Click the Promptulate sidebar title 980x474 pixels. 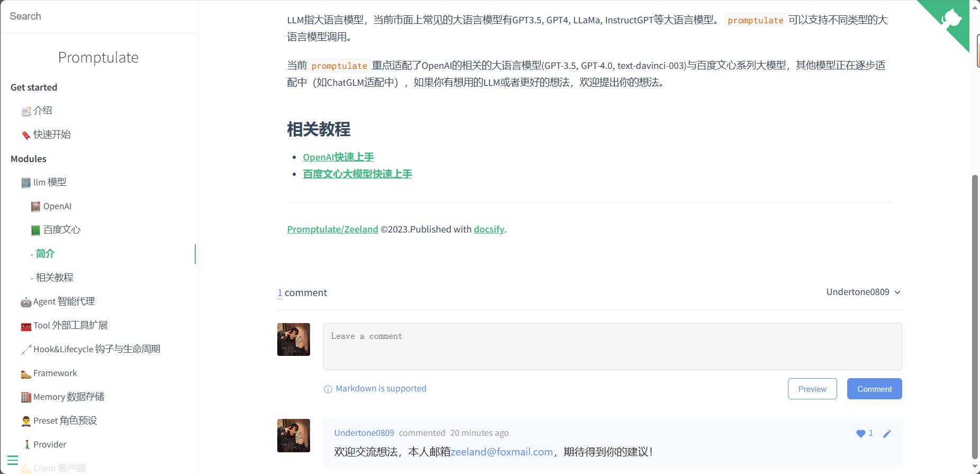(x=98, y=57)
